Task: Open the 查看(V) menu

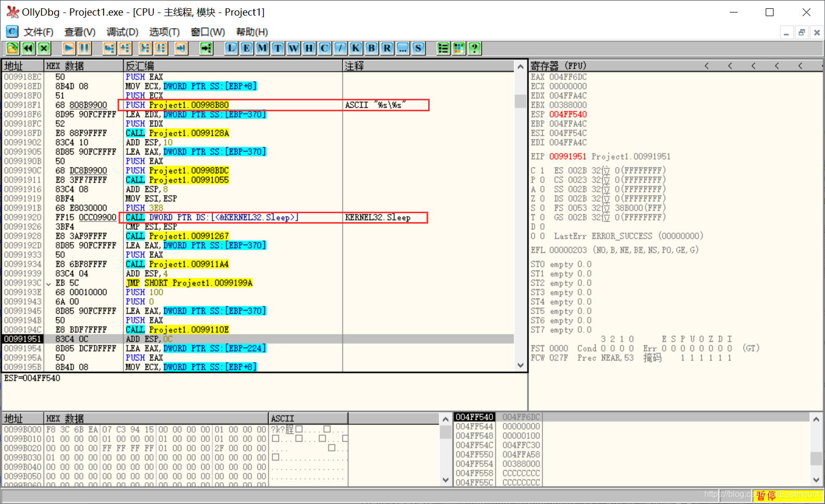Action: coord(80,32)
